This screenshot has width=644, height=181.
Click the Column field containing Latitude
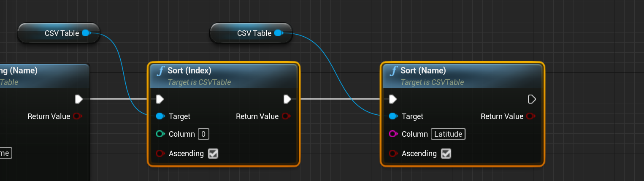pos(448,134)
